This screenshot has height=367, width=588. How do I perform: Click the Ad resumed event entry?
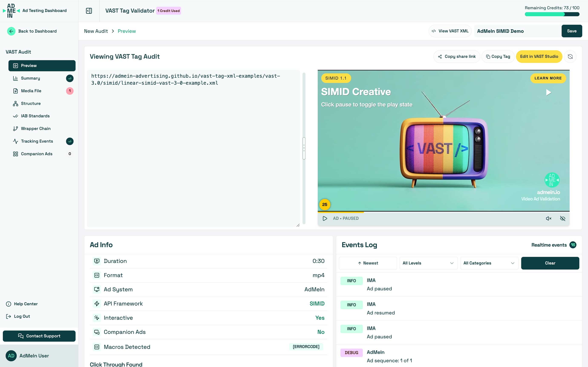coord(459,309)
